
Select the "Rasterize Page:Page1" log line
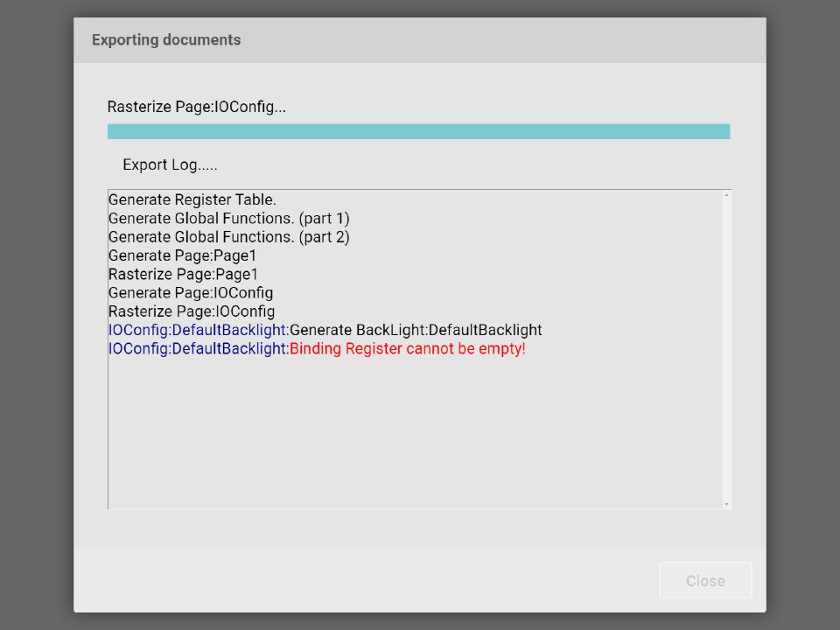[x=183, y=274]
